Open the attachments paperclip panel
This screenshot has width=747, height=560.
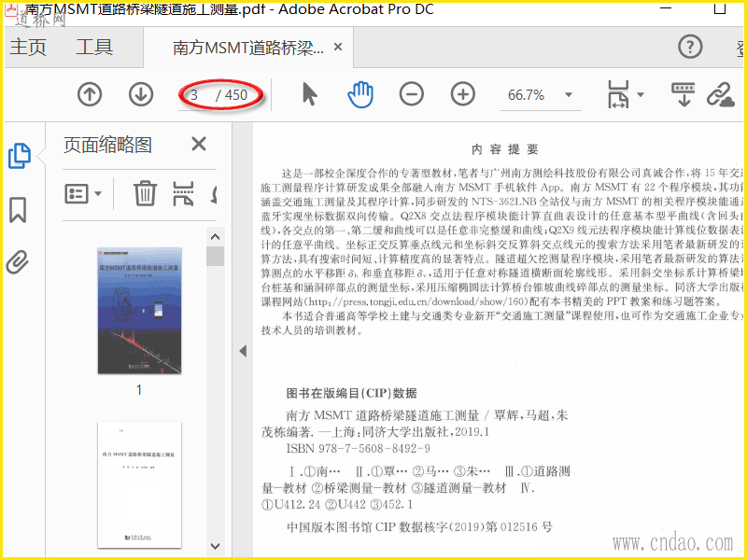click(18, 262)
